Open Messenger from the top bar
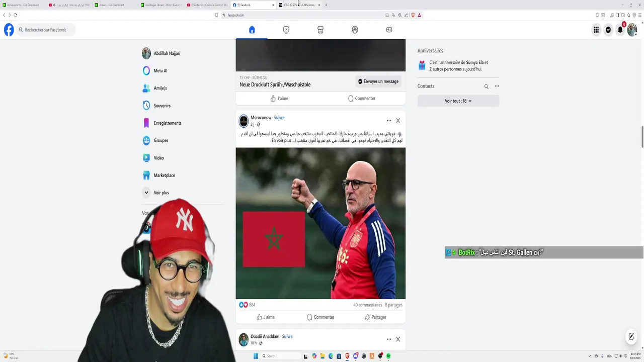644x362 pixels. coord(608,30)
